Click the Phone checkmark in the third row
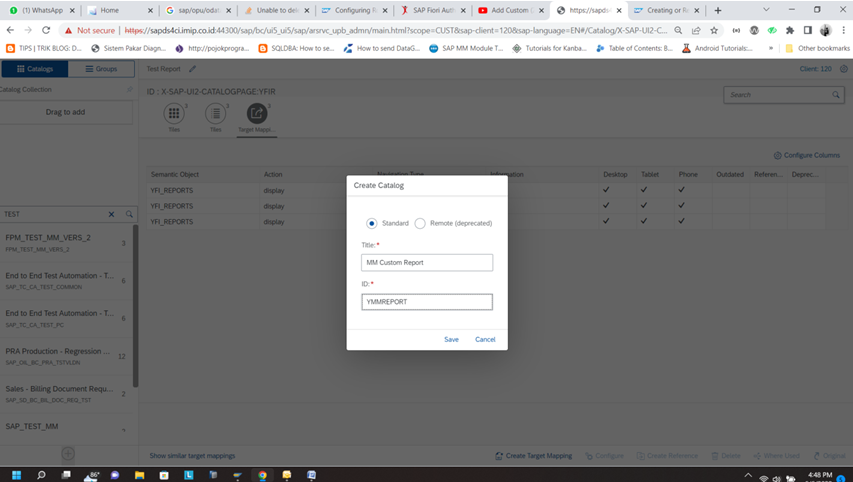853x482 pixels. coord(682,221)
